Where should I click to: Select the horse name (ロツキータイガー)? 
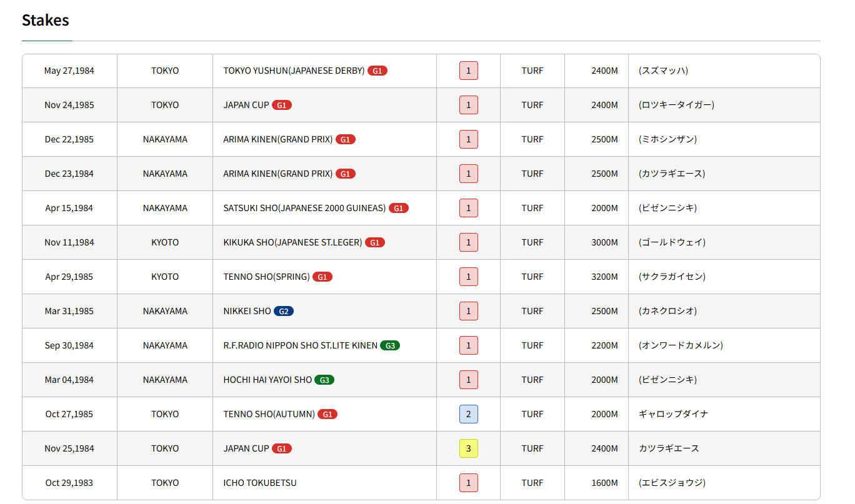(676, 105)
